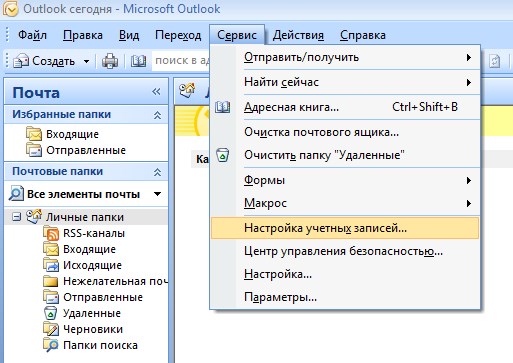Choose Адресная книга... menu item
Viewport: 513px width, 363px height.
click(x=345, y=107)
